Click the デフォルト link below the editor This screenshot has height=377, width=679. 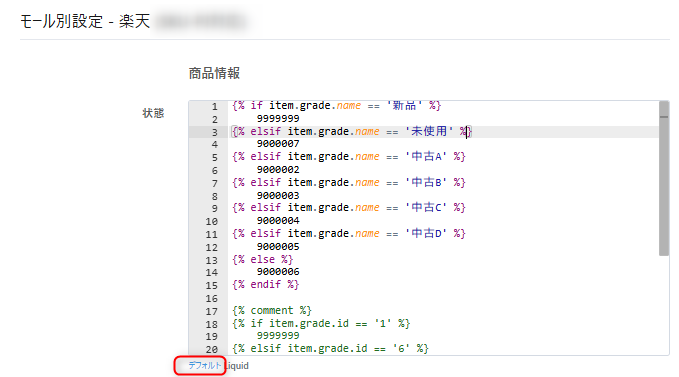pos(204,366)
